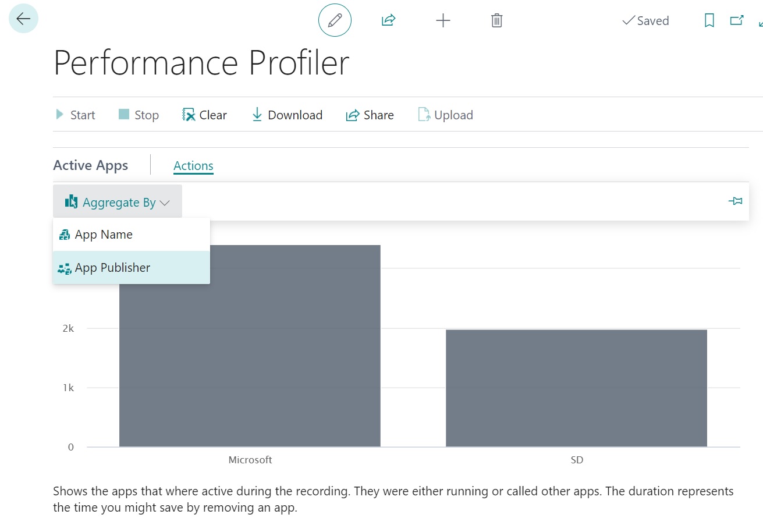Stop the profiler recording
The height and width of the screenshot is (532, 763).
pos(139,115)
